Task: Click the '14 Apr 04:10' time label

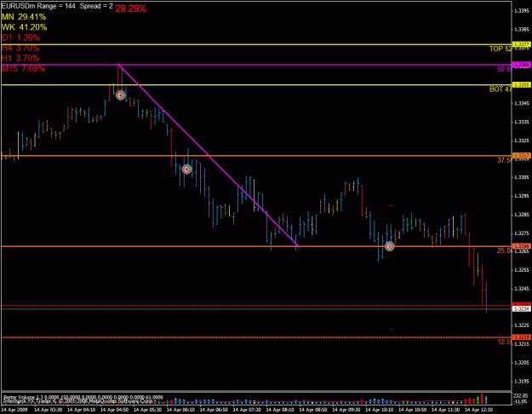Action: tap(82, 410)
